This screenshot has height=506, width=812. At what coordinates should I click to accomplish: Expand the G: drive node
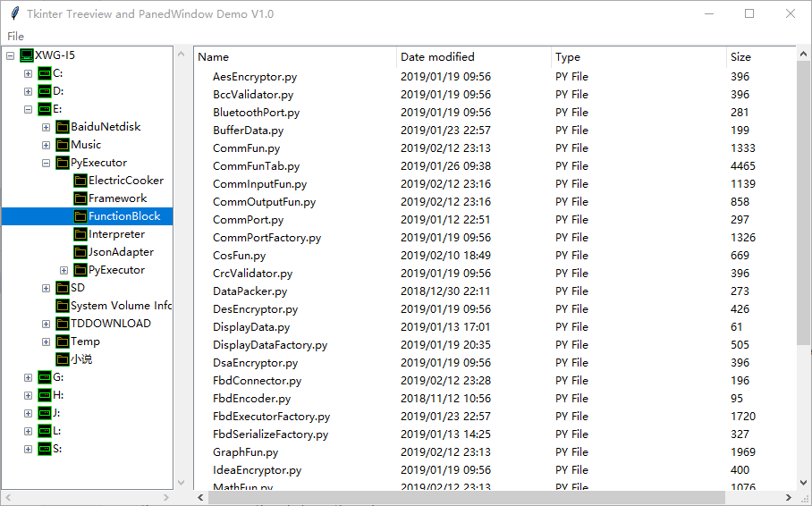coord(29,377)
